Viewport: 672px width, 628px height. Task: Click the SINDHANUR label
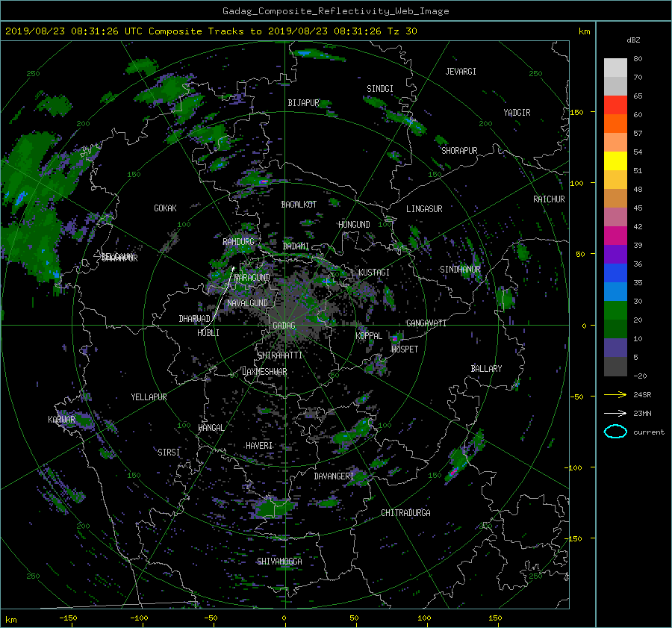(460, 270)
